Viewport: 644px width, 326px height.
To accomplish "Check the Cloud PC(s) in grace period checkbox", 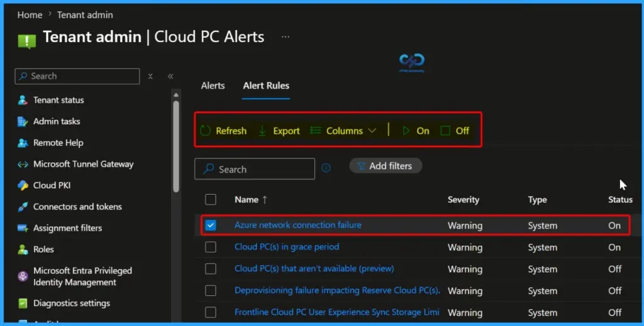I will 211,247.
